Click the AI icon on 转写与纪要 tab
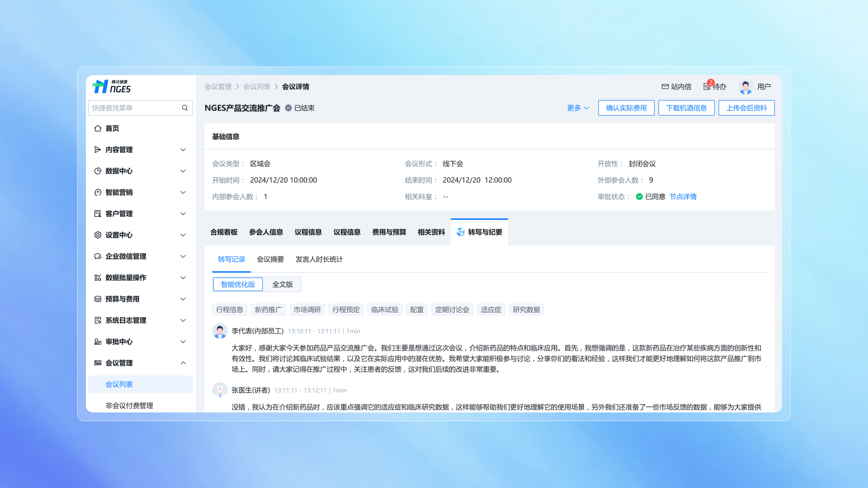 460,232
